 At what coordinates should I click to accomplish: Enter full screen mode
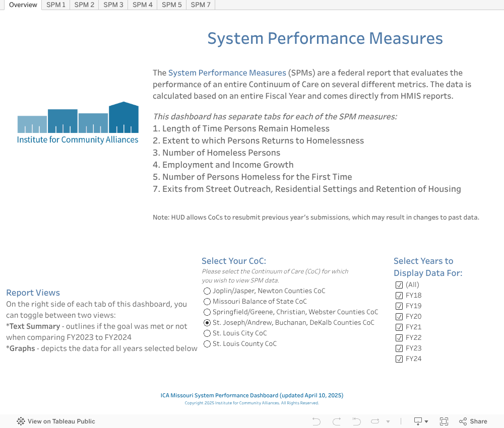pyautogui.click(x=444, y=421)
